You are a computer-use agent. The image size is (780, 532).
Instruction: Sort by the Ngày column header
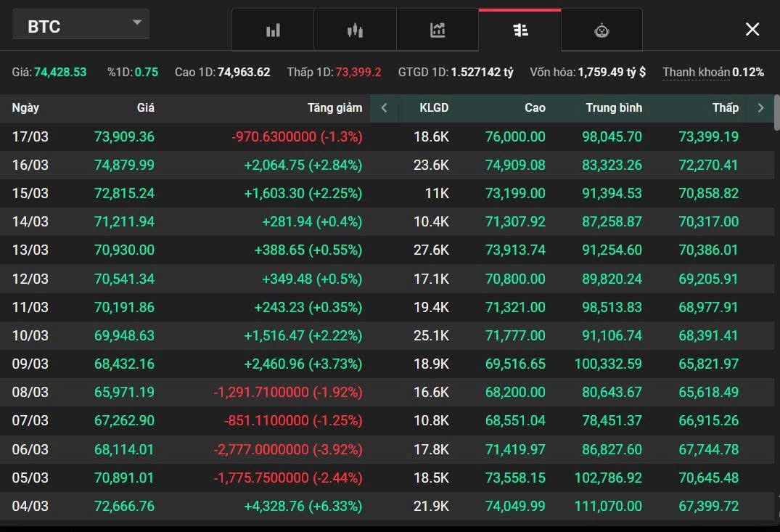click(x=25, y=108)
